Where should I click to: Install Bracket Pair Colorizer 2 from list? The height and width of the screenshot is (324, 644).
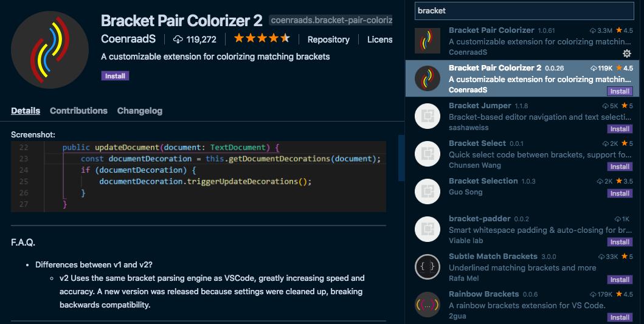pos(620,91)
